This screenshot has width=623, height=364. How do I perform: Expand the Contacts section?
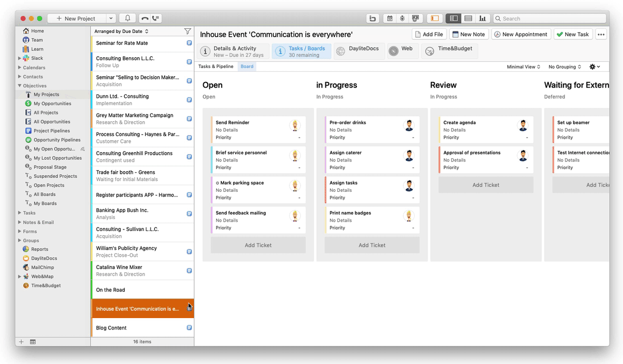tap(20, 77)
